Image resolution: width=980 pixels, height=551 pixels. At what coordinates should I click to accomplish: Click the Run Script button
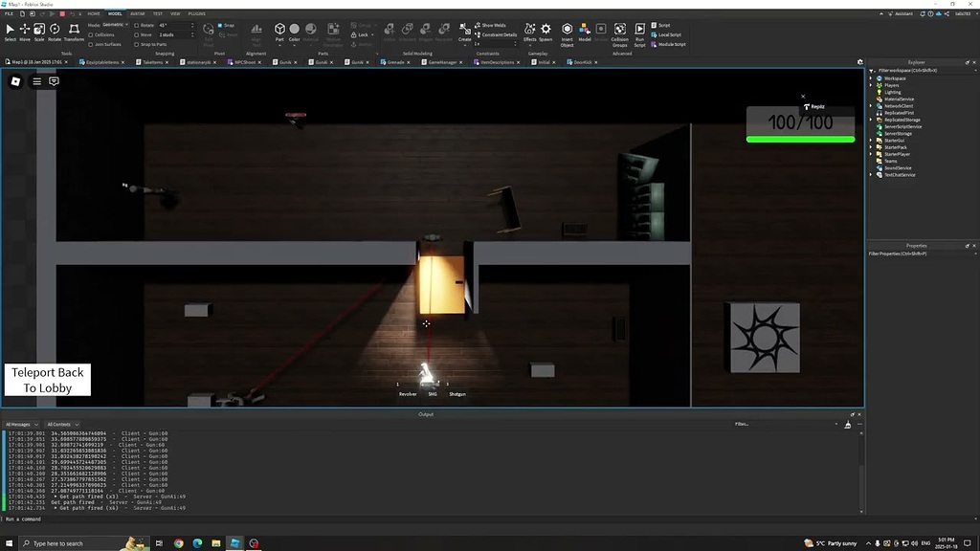point(639,31)
